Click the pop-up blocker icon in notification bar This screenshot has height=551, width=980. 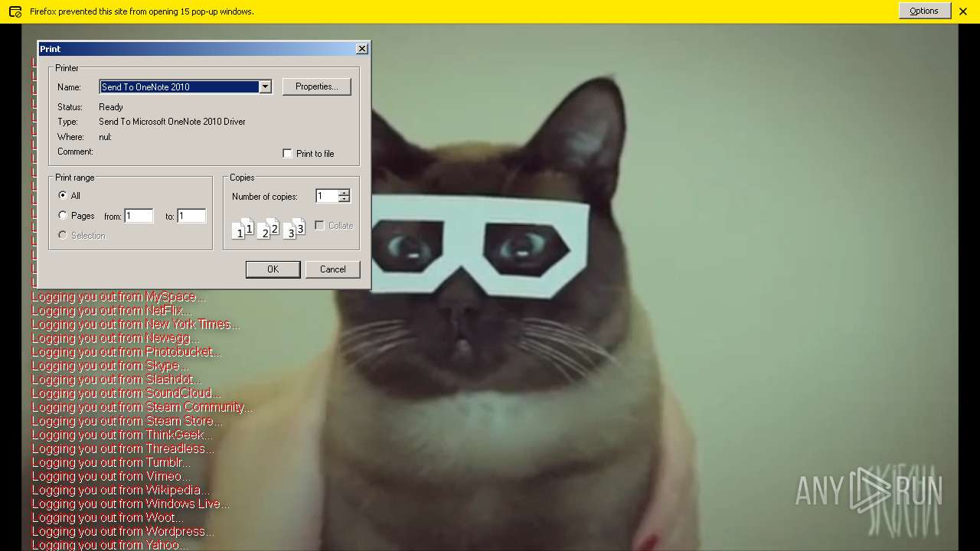tap(15, 11)
